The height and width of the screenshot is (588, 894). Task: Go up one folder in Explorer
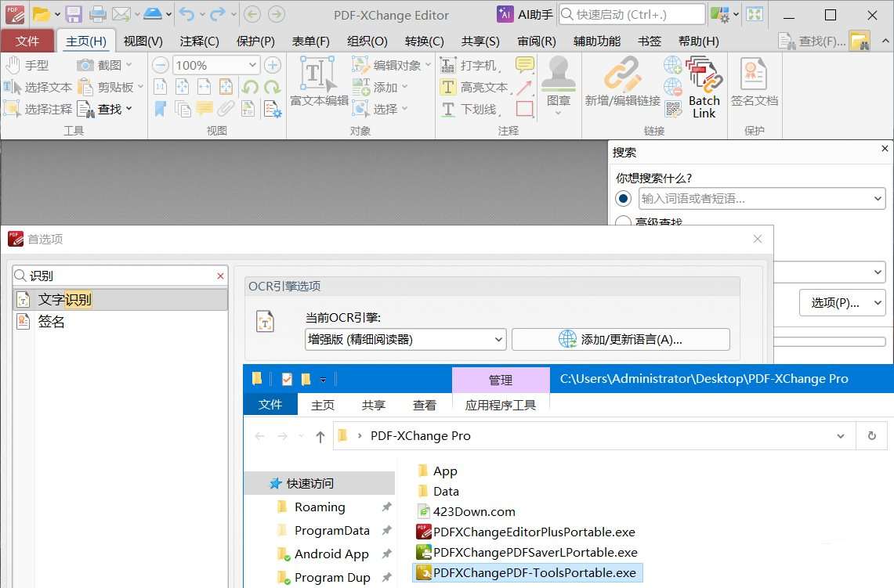tap(320, 436)
